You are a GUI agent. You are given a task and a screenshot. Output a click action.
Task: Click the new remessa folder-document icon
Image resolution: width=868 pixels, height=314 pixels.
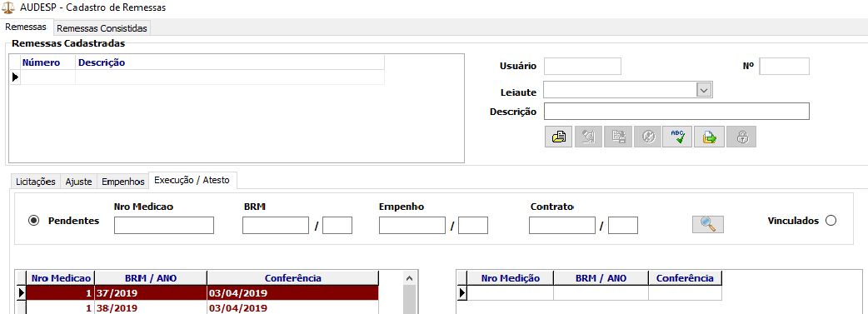click(x=559, y=137)
